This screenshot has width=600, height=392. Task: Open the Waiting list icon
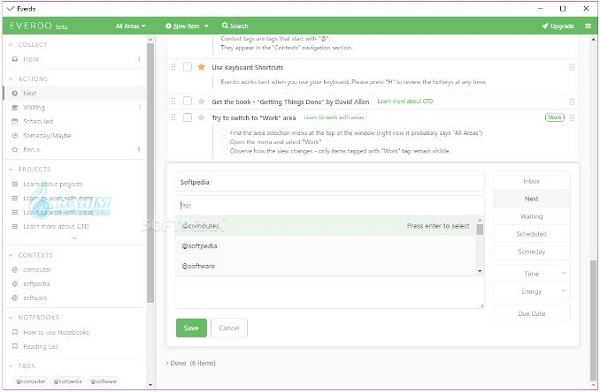15,108
